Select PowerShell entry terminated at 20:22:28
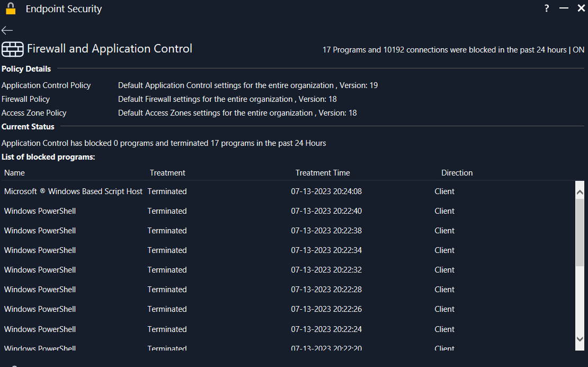Screen dimensions: 588x367 (x=40, y=290)
